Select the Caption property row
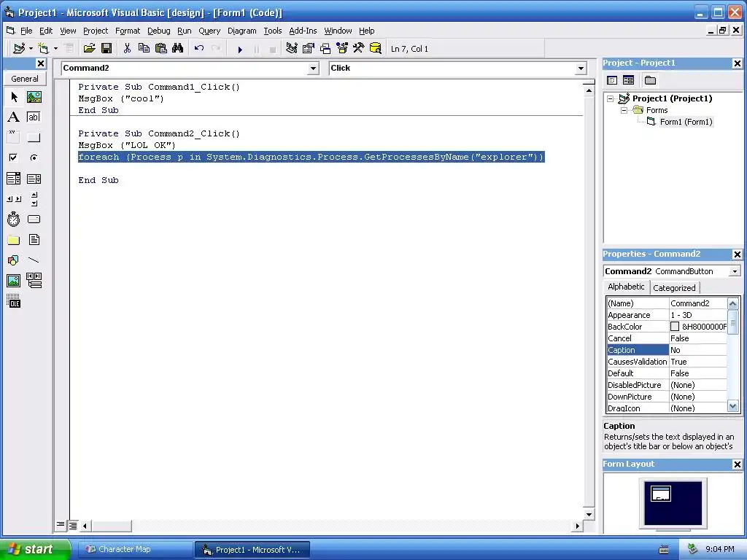747x560 pixels. 667,350
